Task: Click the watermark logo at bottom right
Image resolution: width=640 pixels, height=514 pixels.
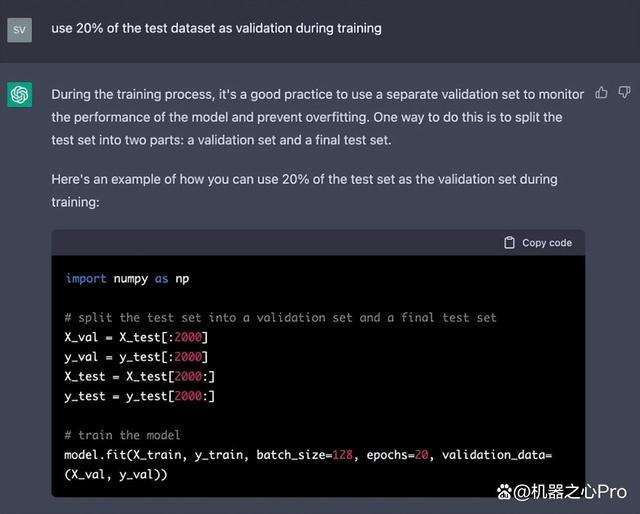Action: point(505,491)
